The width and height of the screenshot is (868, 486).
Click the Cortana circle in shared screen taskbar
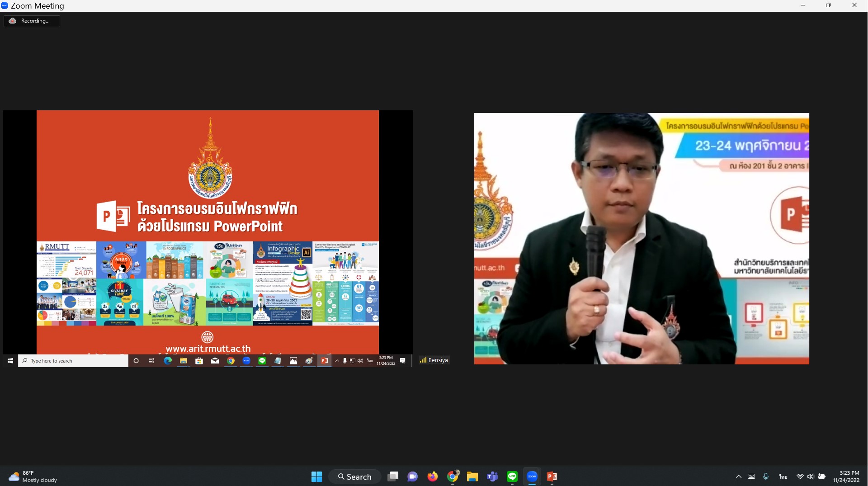136,361
